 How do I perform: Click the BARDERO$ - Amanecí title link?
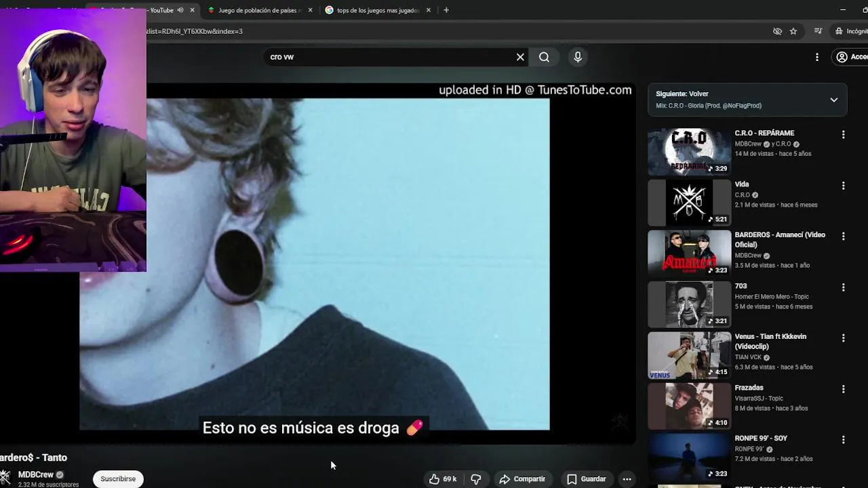click(x=780, y=239)
